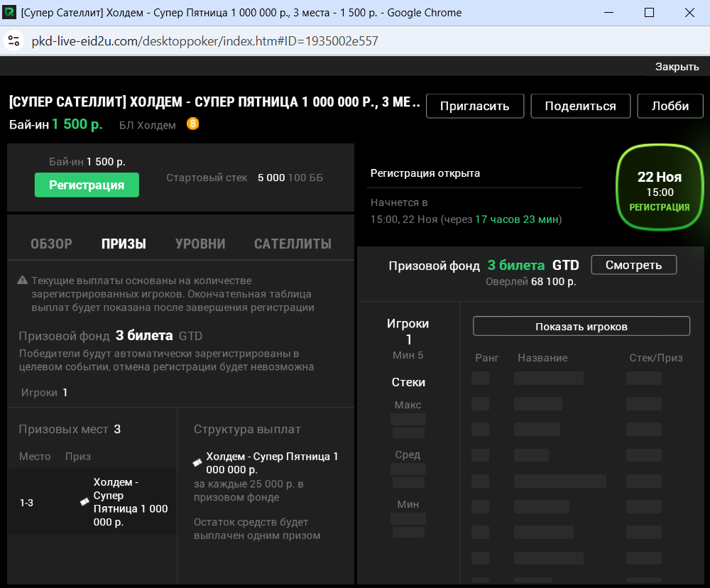Viewport: 710px width, 588px height.
Task: Click the Закрыть button at top right
Action: pyautogui.click(x=677, y=66)
